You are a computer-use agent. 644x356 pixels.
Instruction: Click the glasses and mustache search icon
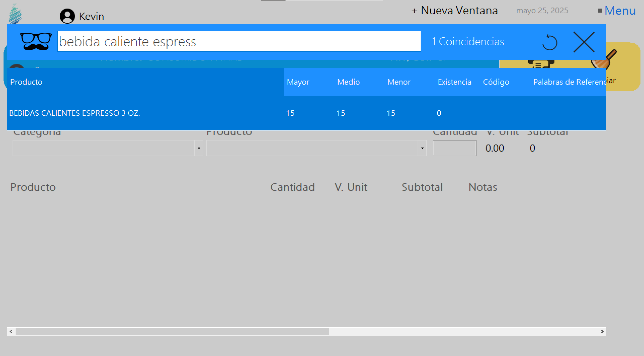36,42
